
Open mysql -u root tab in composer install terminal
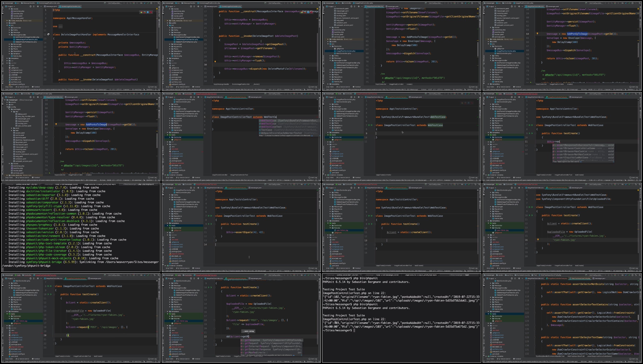click(61, 184)
